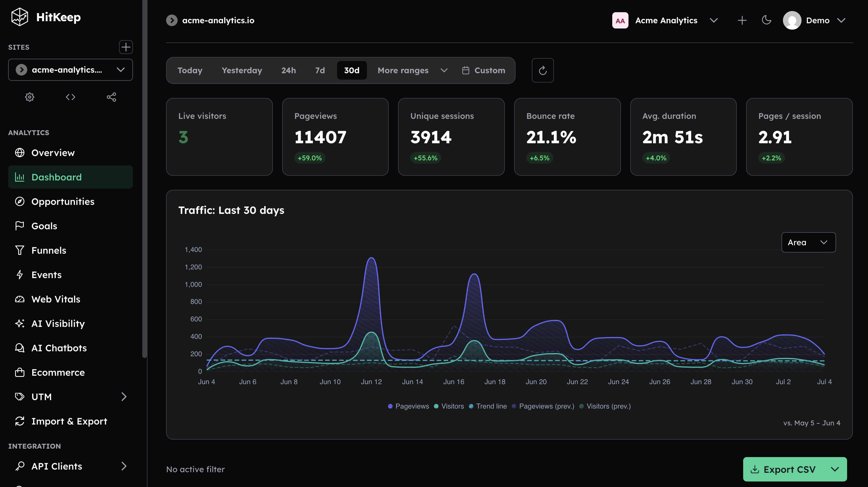Select the 30d range tab
Image resolution: width=868 pixels, height=487 pixels.
[x=352, y=71]
